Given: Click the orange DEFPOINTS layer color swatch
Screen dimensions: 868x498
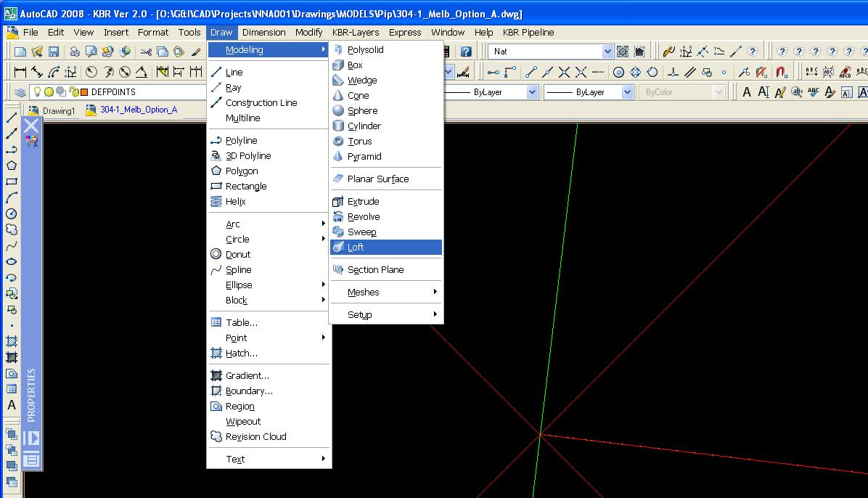Looking at the screenshot, I should point(84,92).
